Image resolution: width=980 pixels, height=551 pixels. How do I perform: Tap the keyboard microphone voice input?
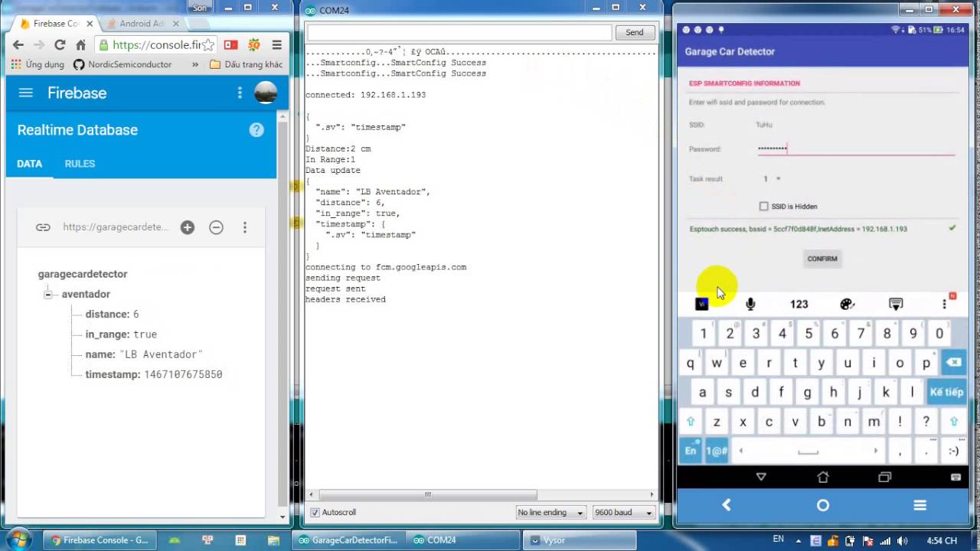(x=750, y=304)
